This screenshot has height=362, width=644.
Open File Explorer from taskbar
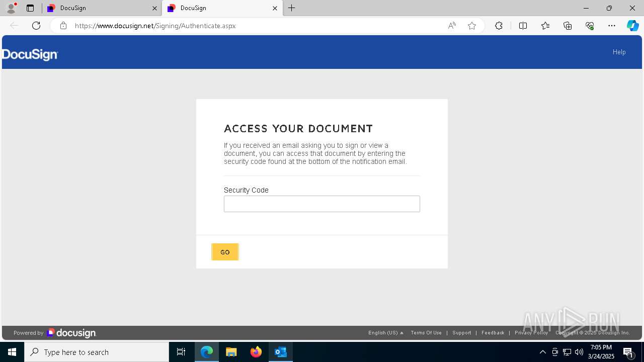231,352
